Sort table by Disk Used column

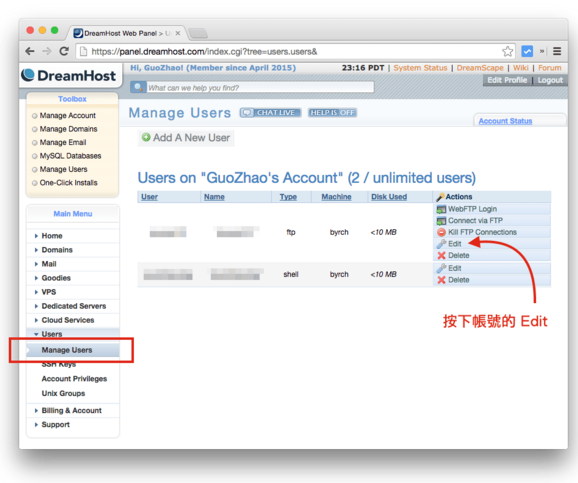(x=389, y=197)
